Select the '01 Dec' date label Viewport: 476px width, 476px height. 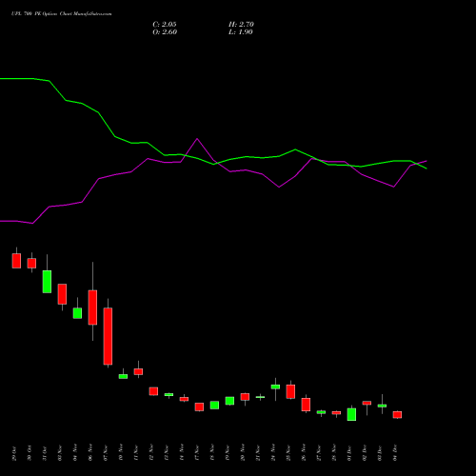pos(349,453)
